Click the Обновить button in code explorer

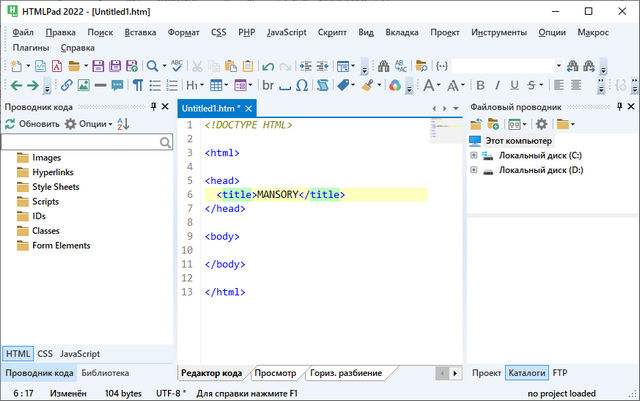tap(32, 124)
